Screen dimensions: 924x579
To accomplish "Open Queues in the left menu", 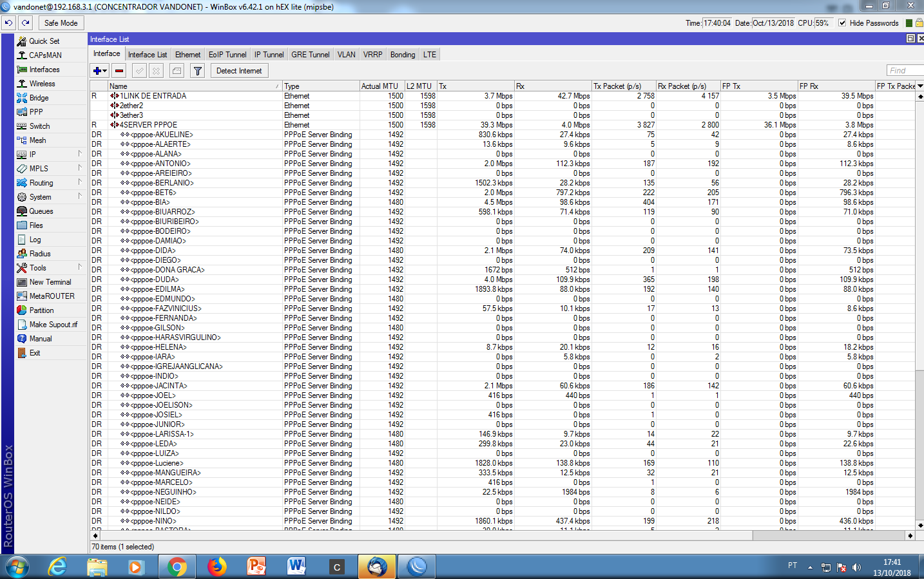I will click(41, 211).
